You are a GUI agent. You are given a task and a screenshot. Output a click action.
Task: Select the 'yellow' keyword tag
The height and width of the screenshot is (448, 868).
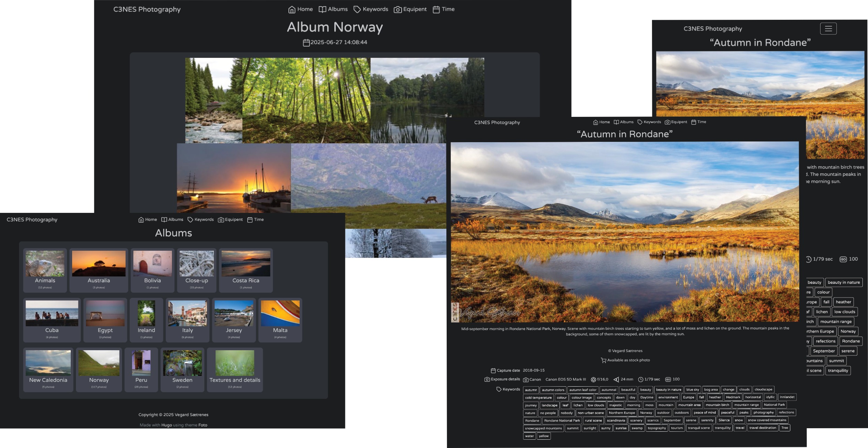coord(544,436)
